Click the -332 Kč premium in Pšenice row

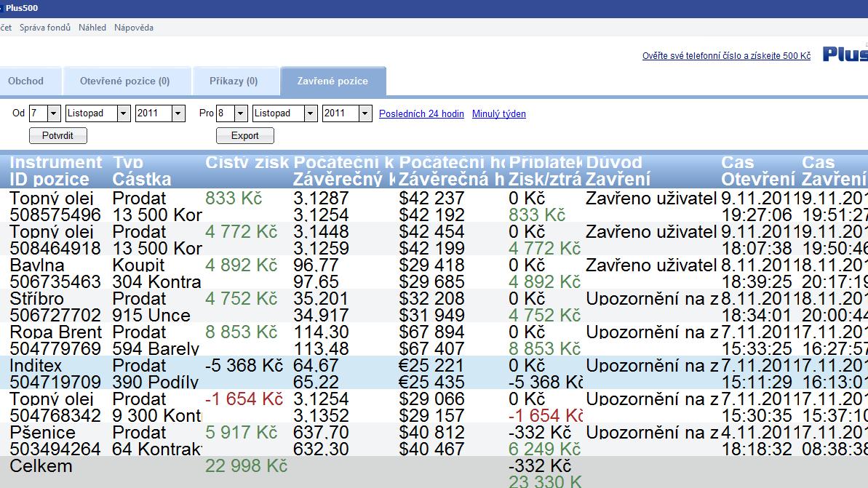click(x=540, y=433)
